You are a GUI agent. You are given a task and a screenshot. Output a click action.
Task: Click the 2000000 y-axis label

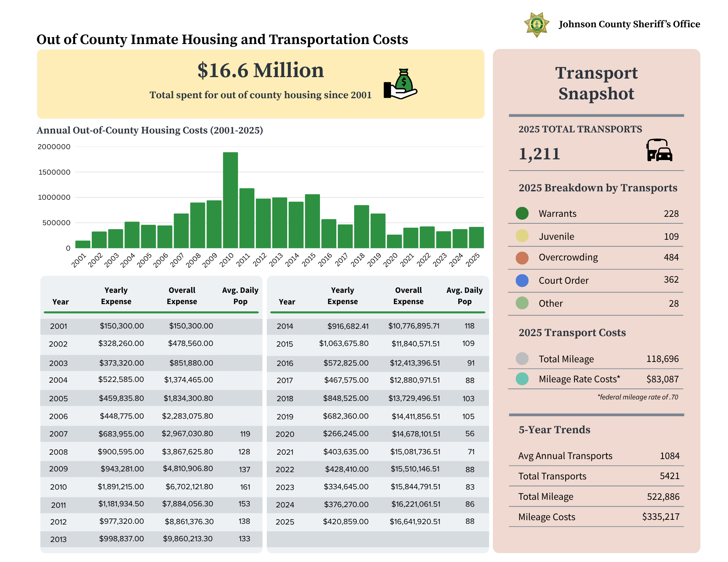tap(54, 147)
